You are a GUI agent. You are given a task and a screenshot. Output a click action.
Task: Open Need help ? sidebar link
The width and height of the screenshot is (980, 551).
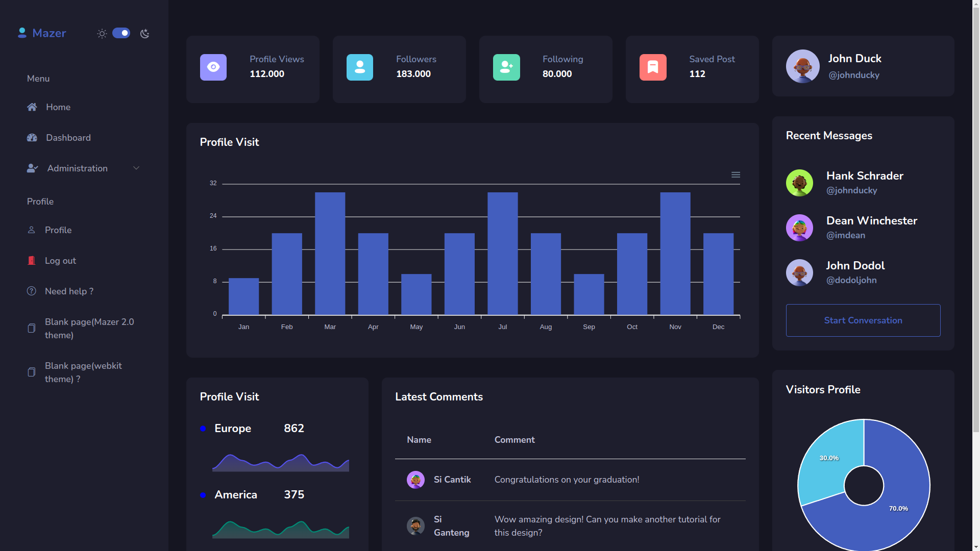pos(69,291)
